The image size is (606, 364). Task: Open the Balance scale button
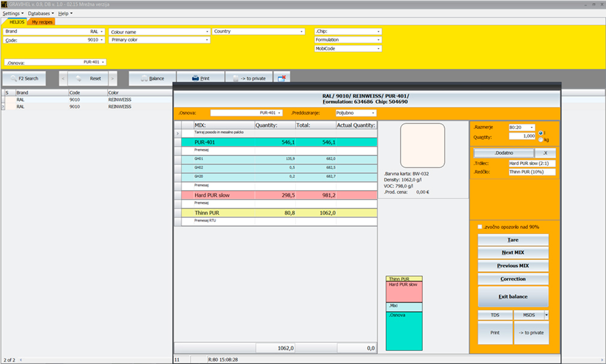click(x=152, y=78)
